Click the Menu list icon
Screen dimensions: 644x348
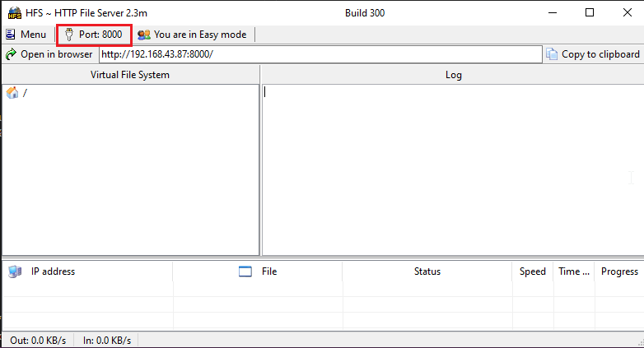click(x=10, y=35)
